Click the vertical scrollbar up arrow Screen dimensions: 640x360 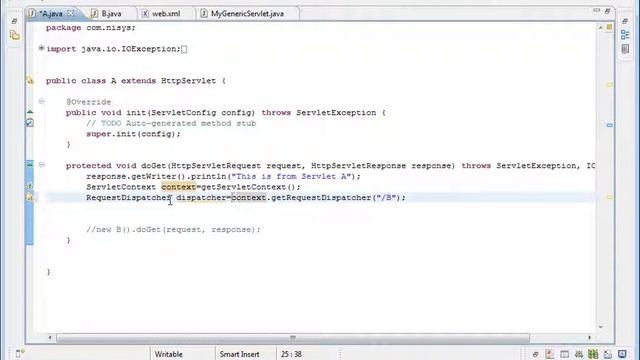(600, 27)
